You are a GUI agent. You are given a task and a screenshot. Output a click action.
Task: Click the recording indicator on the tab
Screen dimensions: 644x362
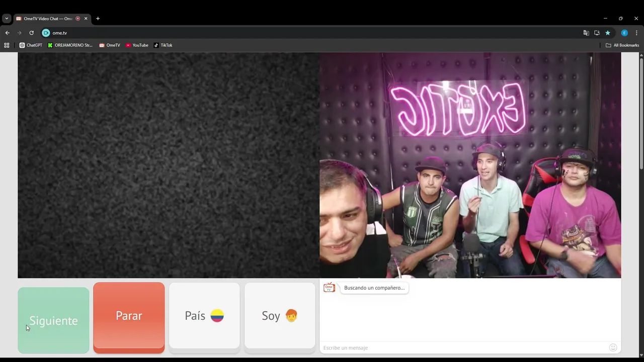(77, 19)
